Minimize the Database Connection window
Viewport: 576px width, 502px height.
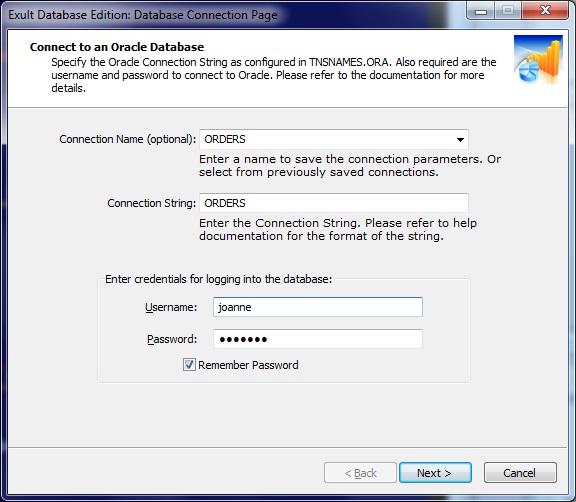(x=481, y=11)
